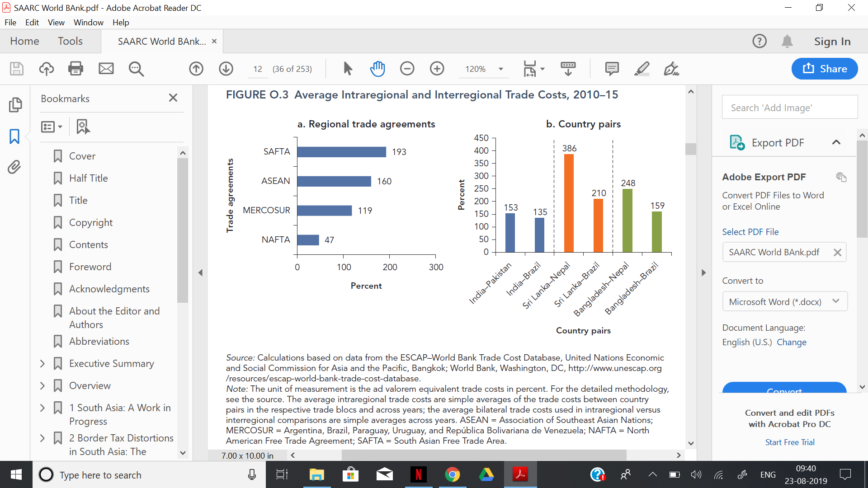Open the Convert to format dropdown
This screenshot has width=868, height=488.
784,301
